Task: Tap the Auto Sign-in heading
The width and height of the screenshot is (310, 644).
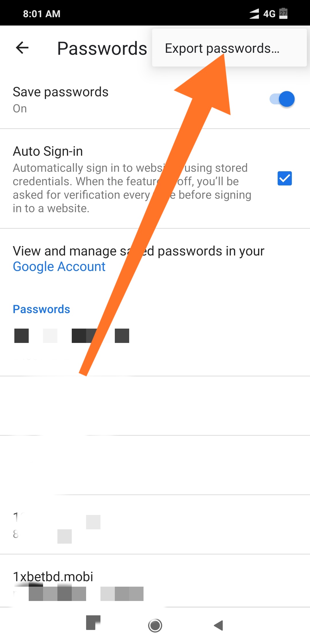Action: click(48, 151)
